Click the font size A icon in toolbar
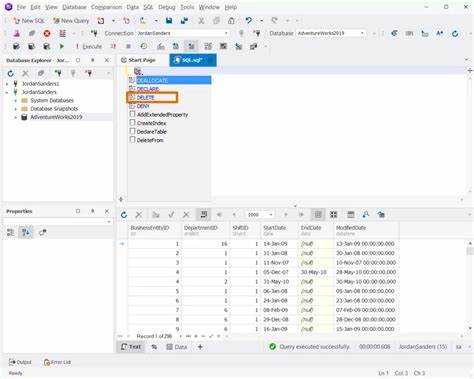Image resolution: width=474 pixels, height=379 pixels. coord(440,33)
